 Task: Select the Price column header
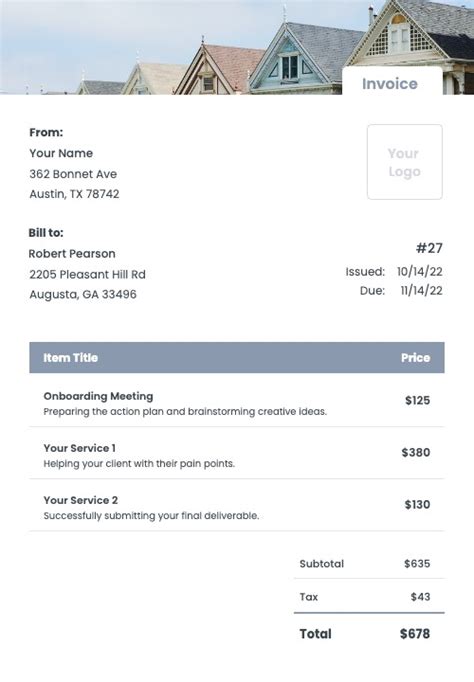(415, 358)
